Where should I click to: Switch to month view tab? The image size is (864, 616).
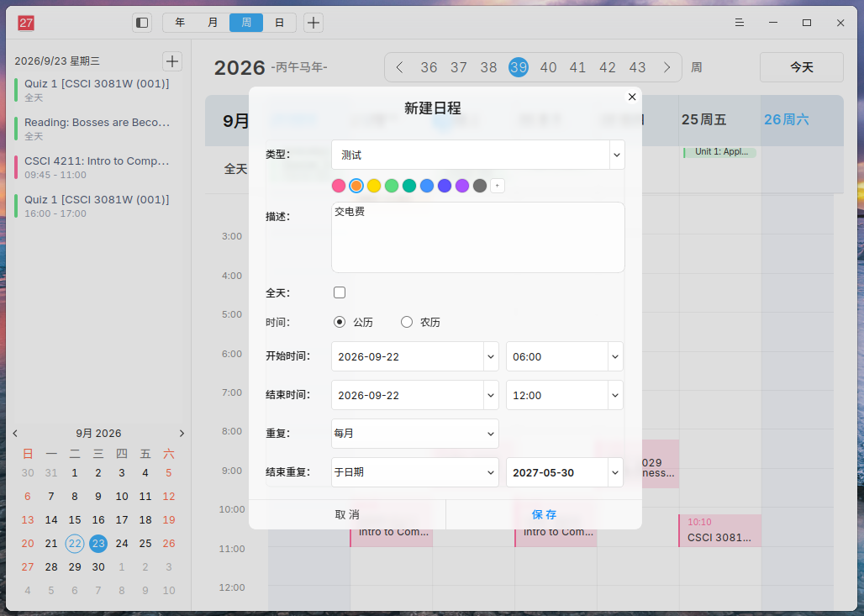[x=213, y=23]
